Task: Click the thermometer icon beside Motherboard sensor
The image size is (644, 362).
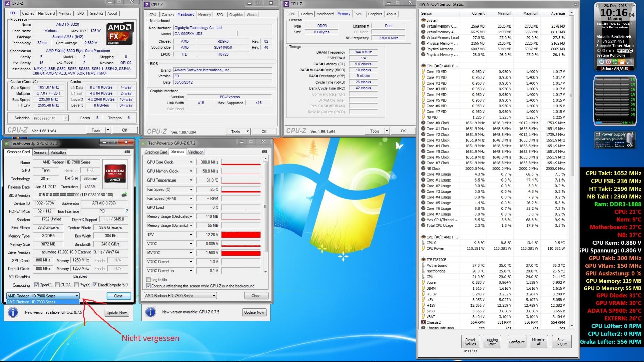Action: 423,265
